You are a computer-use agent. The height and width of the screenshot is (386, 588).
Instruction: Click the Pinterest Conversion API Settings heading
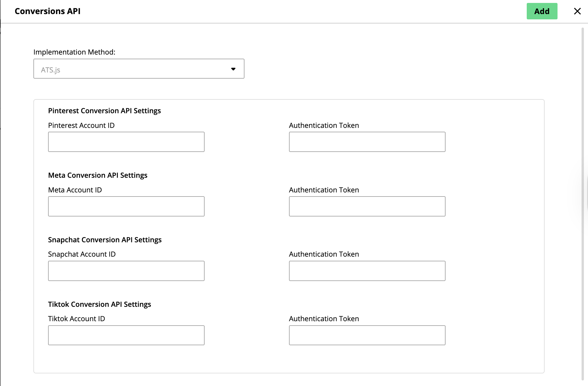coord(104,111)
